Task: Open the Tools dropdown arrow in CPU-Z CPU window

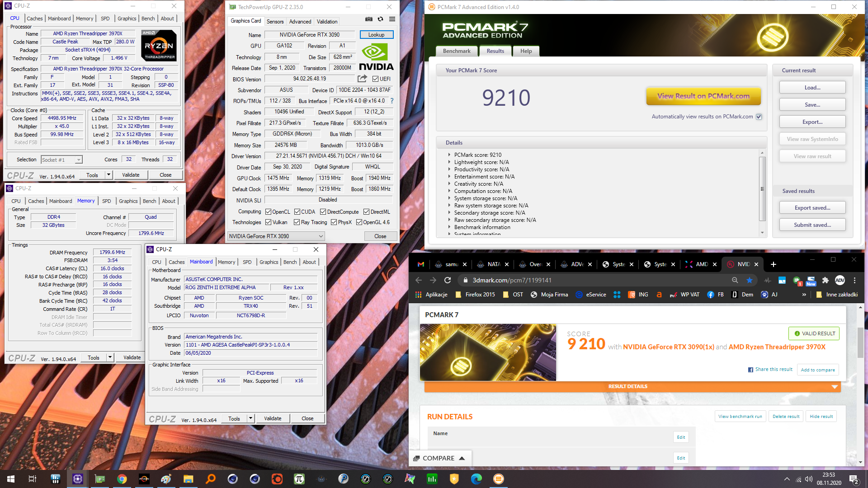Action: pos(108,175)
